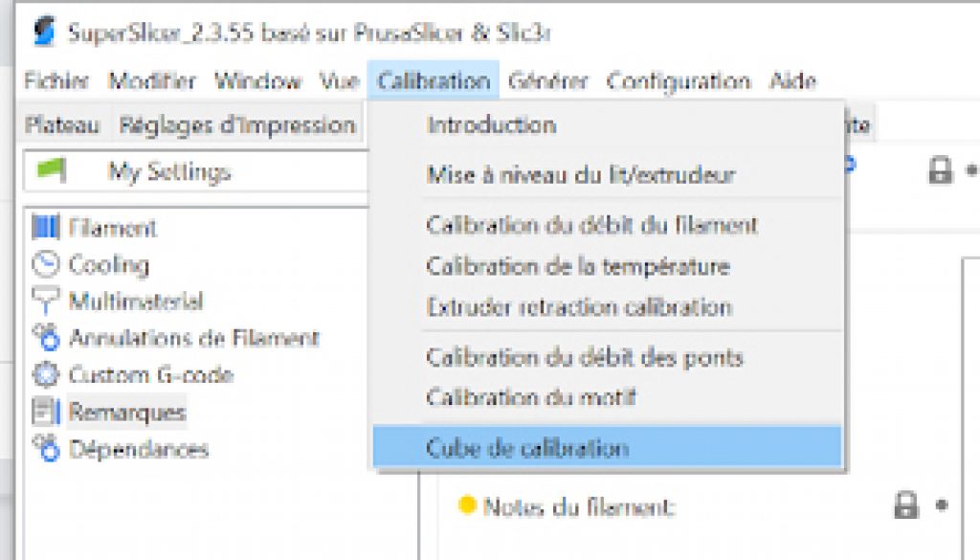The image size is (980, 560).
Task: Toggle the upper right lock icon
Action: [940, 170]
